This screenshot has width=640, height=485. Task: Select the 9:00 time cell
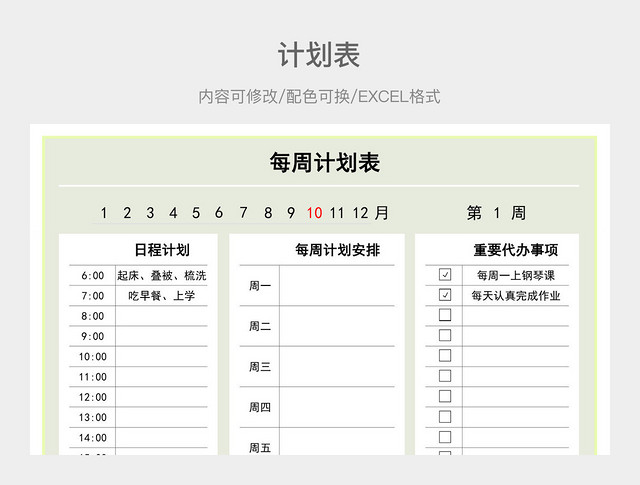[93, 336]
